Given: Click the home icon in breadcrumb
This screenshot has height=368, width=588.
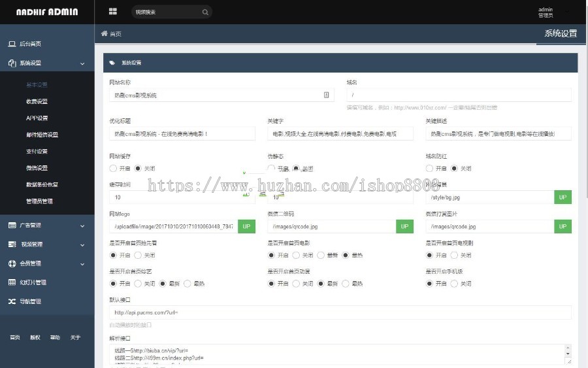Looking at the screenshot, I should click(105, 33).
